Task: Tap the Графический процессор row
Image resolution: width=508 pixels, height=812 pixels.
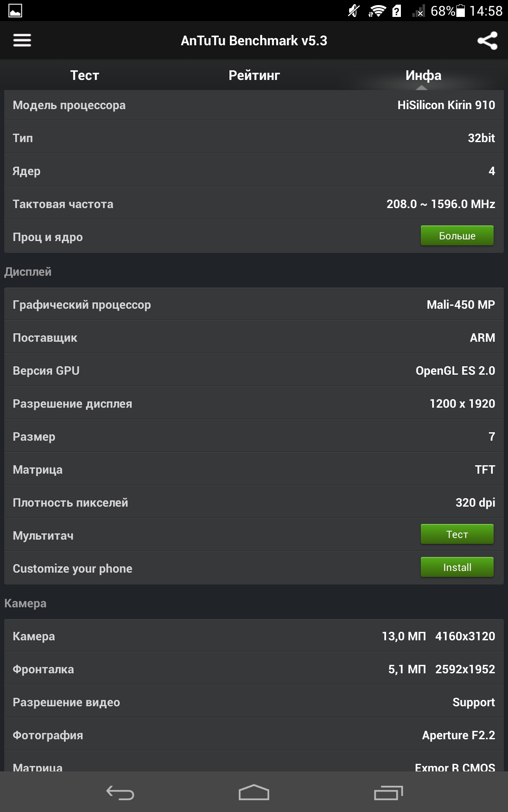Action: [x=254, y=304]
